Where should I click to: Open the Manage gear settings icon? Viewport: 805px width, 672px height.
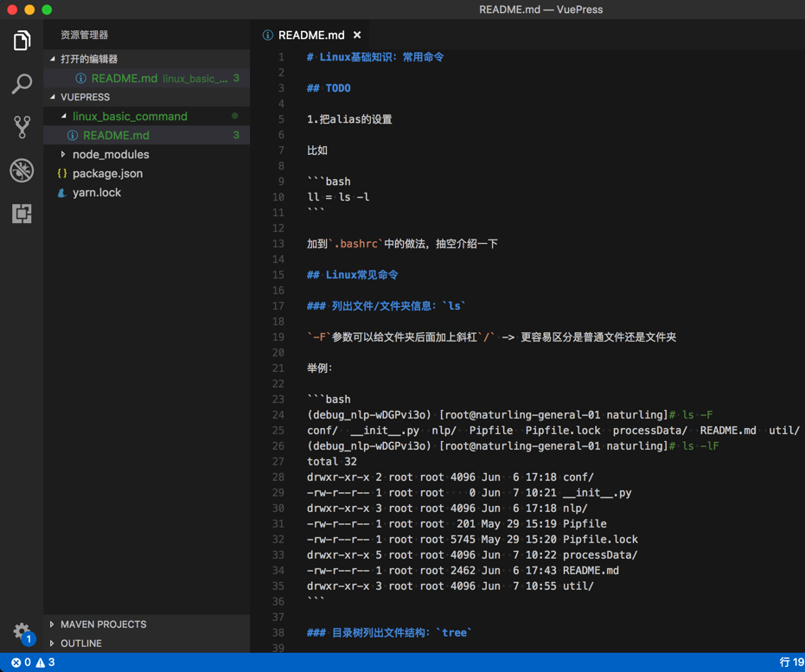pyautogui.click(x=22, y=631)
